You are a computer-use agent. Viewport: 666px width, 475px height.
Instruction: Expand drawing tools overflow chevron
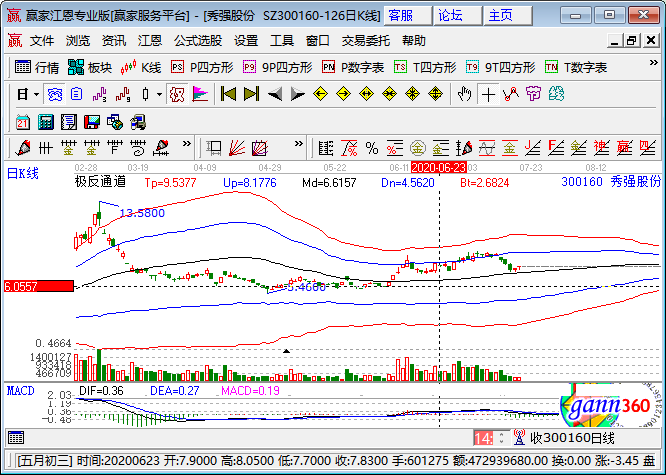(186, 144)
